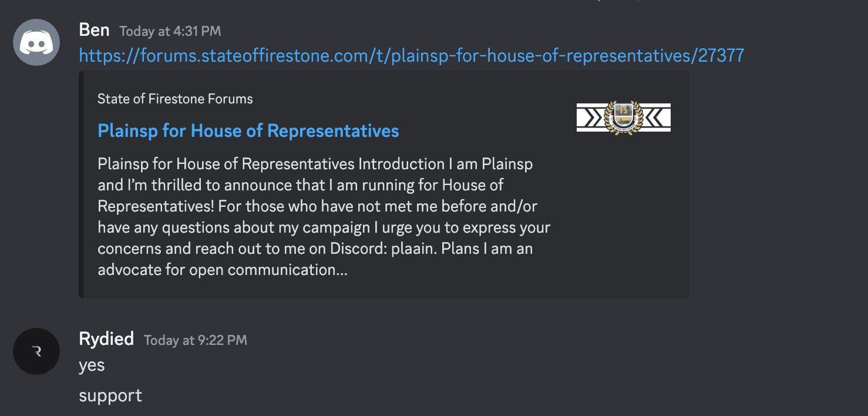Viewport: 868px width, 416px height.
Task: Open the username Ben's profile
Action: click(94, 30)
